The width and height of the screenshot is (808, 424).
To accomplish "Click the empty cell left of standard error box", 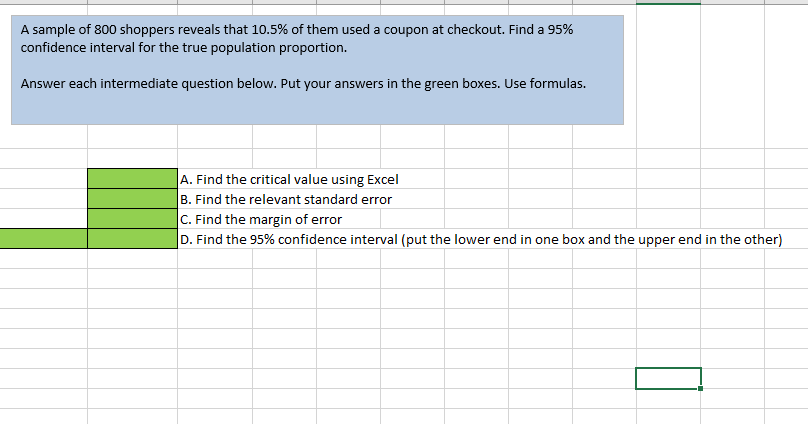I will click(x=43, y=198).
